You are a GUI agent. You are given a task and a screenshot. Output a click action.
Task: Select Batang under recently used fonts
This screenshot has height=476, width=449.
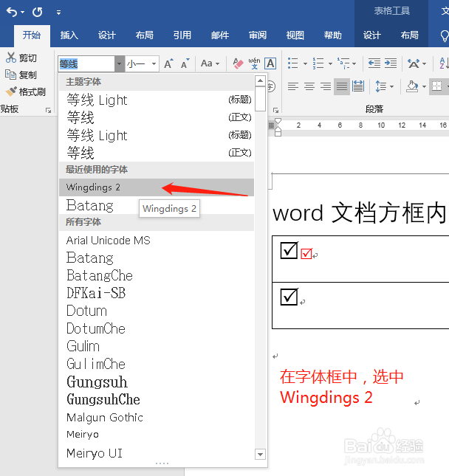(x=157, y=205)
